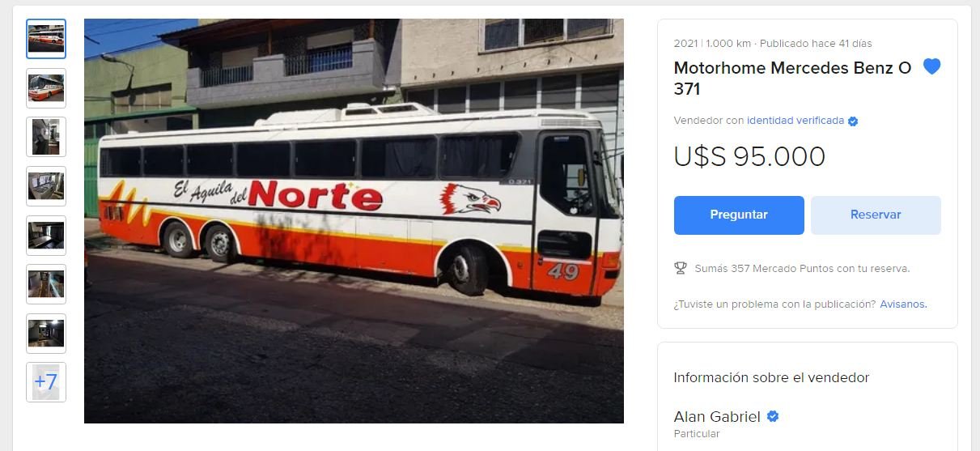Click the trophy icon beside Mercado Puntos
980x451 pixels.
[681, 268]
